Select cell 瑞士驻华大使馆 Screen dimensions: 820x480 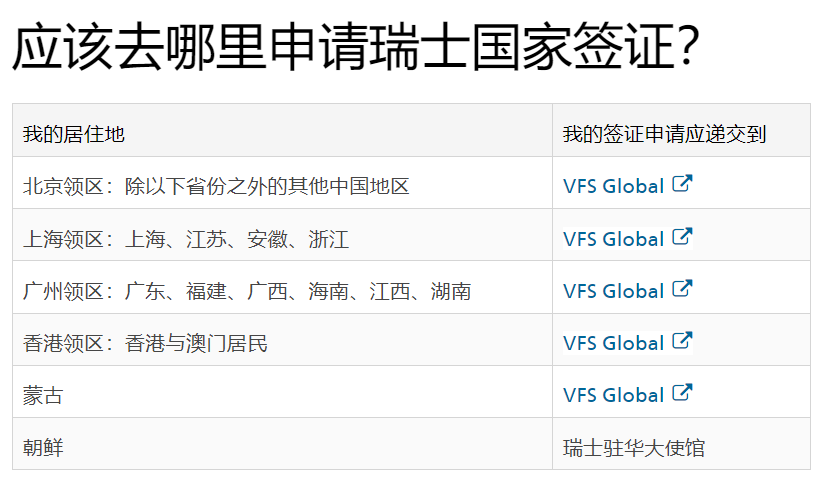[681, 443]
